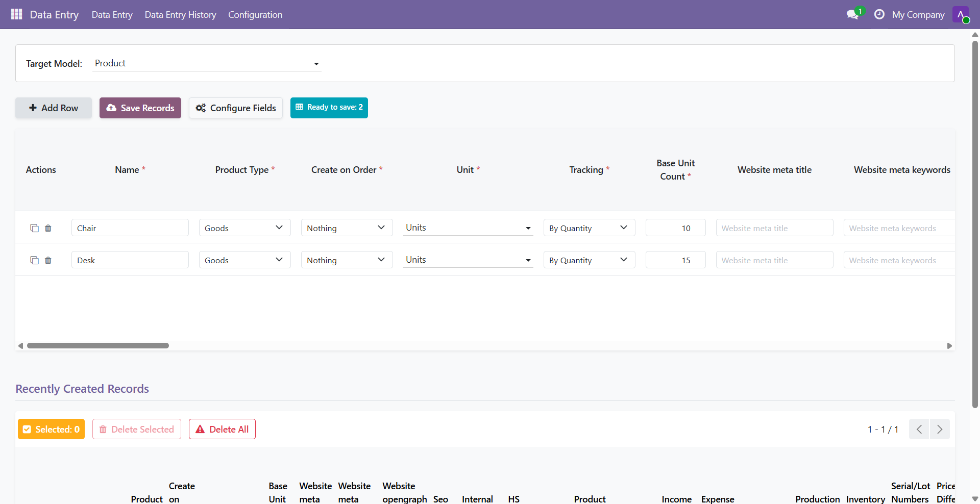Open the user avatar menu

click(x=960, y=14)
